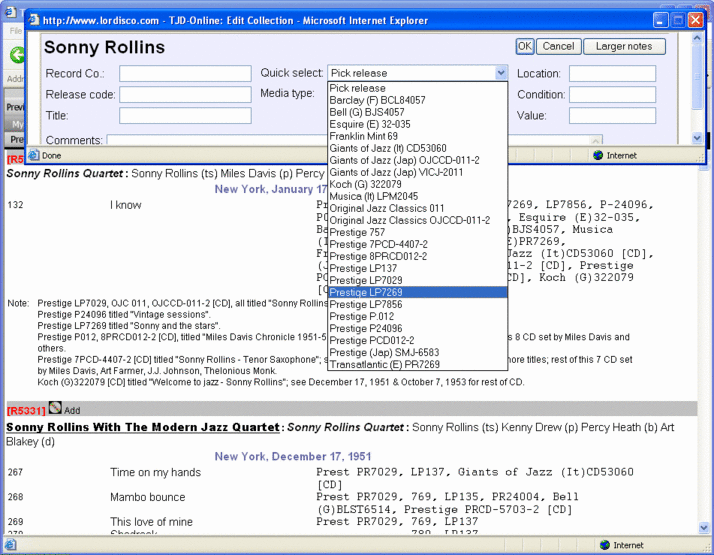The image size is (714, 555).
Task: Click Add link beside R5331
Action: pos(72,411)
